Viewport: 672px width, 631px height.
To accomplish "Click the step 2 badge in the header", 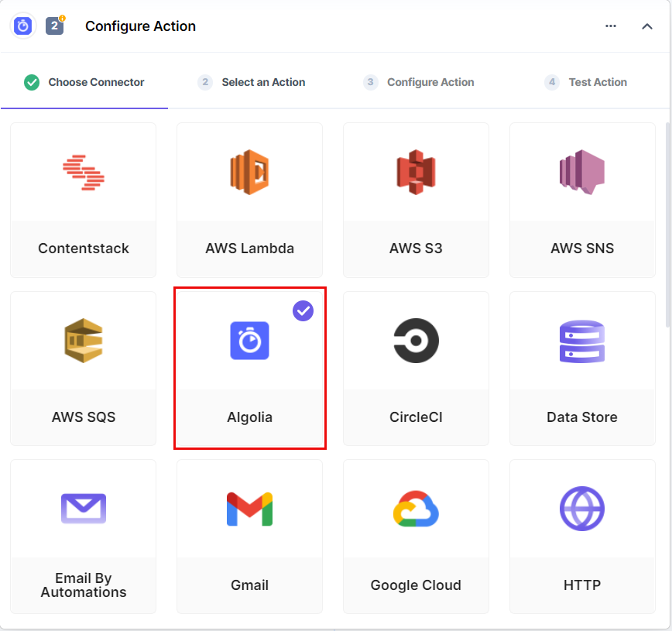I will 54,26.
